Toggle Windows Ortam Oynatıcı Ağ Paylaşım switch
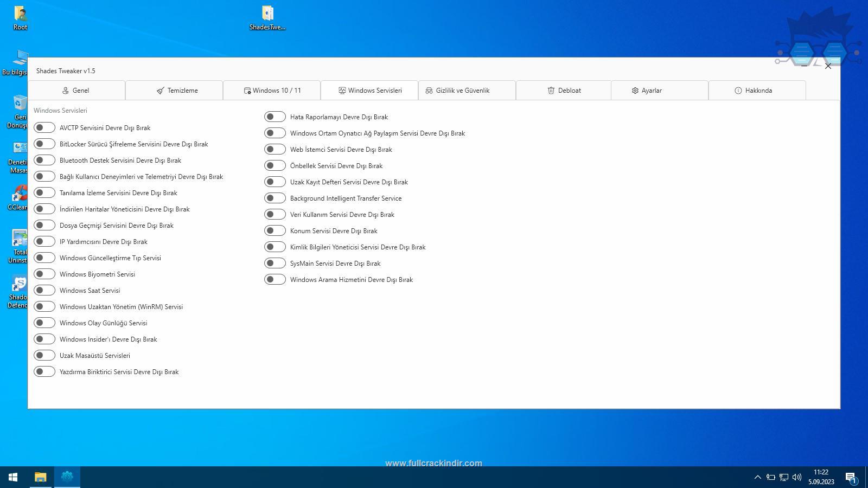 (x=275, y=133)
